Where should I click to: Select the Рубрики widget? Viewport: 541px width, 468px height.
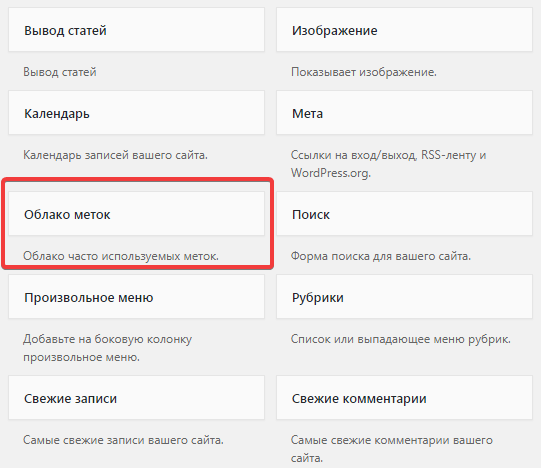tap(404, 297)
